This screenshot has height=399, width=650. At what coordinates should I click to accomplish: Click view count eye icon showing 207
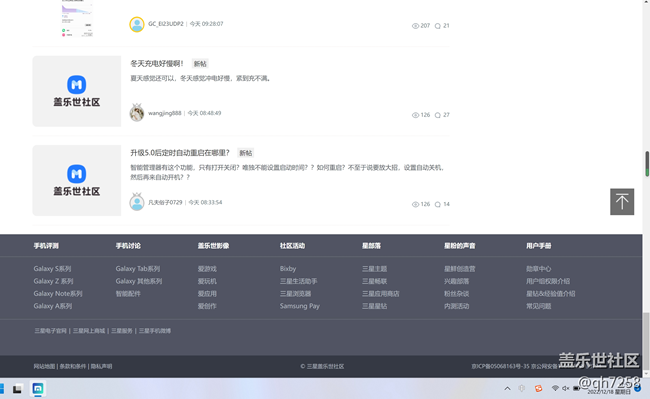(415, 26)
